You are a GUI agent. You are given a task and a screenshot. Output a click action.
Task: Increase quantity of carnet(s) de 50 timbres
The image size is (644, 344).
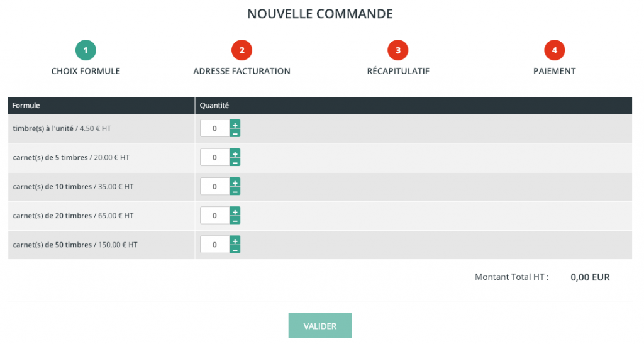[235, 240]
